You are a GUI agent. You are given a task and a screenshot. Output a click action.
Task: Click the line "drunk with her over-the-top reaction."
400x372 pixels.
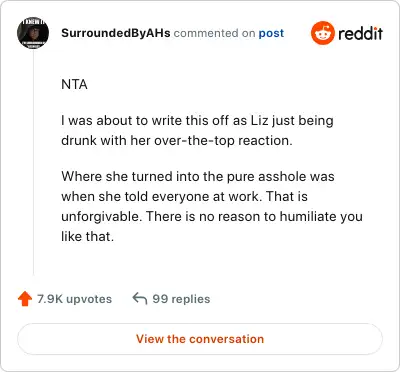pyautogui.click(x=177, y=141)
